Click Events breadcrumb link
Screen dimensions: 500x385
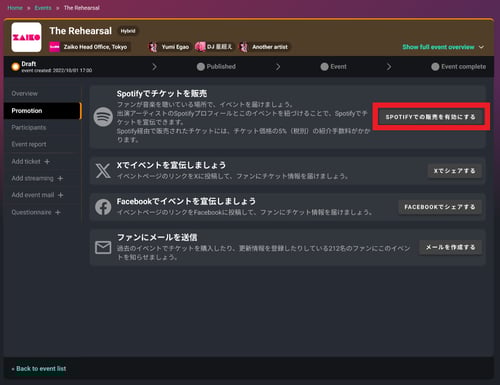(x=43, y=8)
